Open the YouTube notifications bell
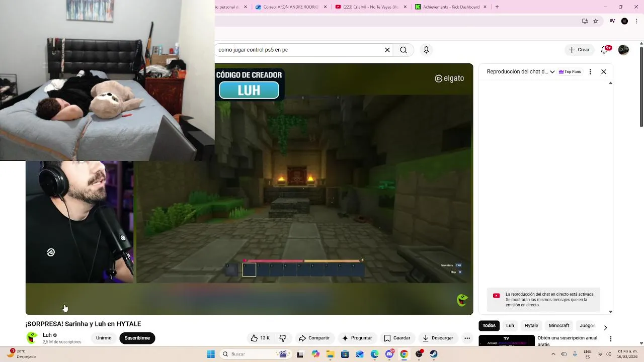 click(x=605, y=50)
